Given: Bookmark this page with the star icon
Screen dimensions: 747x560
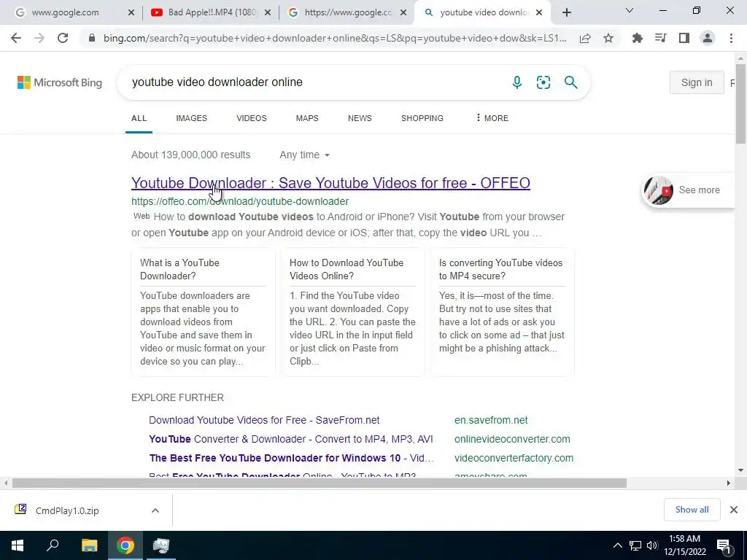Looking at the screenshot, I should (608, 38).
